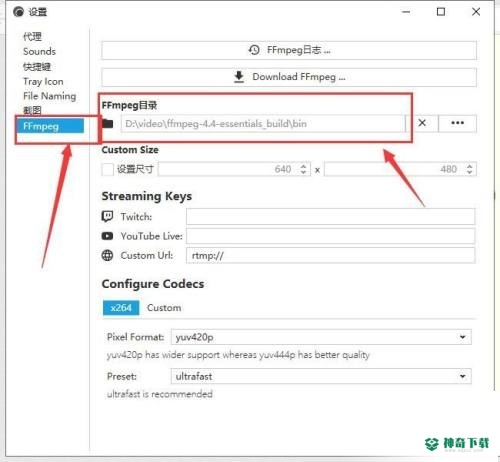Focus the Twitch streaming key field

[330, 217]
